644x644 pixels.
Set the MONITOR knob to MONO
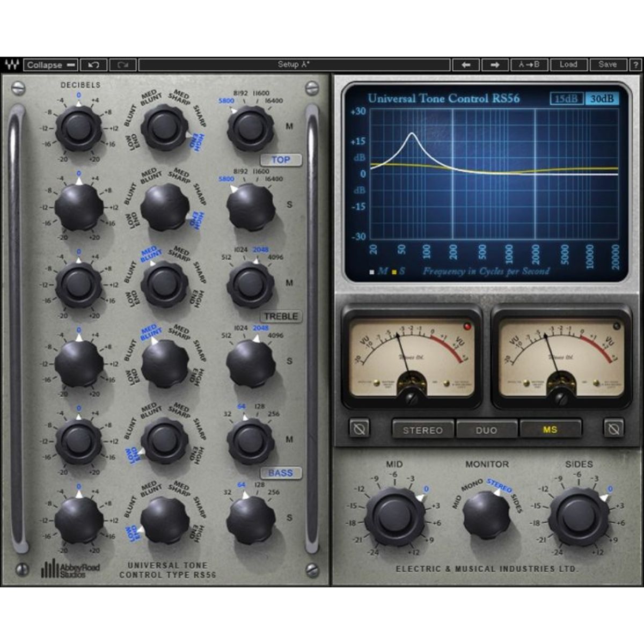pyautogui.click(x=471, y=484)
